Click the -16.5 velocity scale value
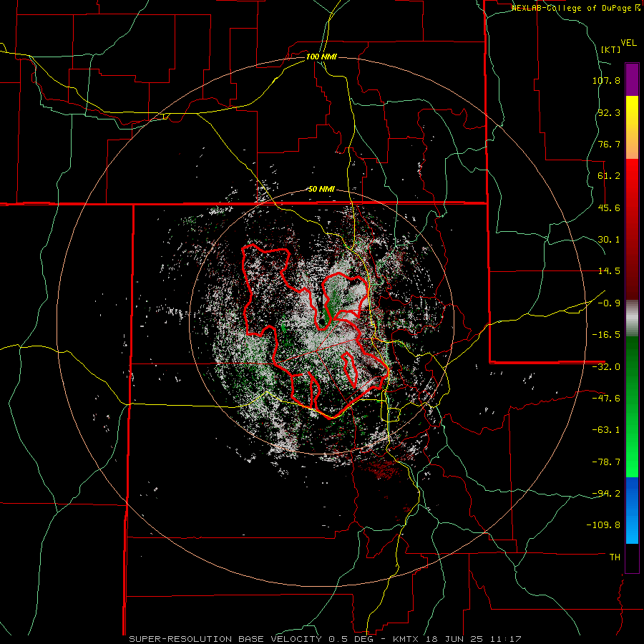Screen dimensions: 644x644 click(x=606, y=335)
